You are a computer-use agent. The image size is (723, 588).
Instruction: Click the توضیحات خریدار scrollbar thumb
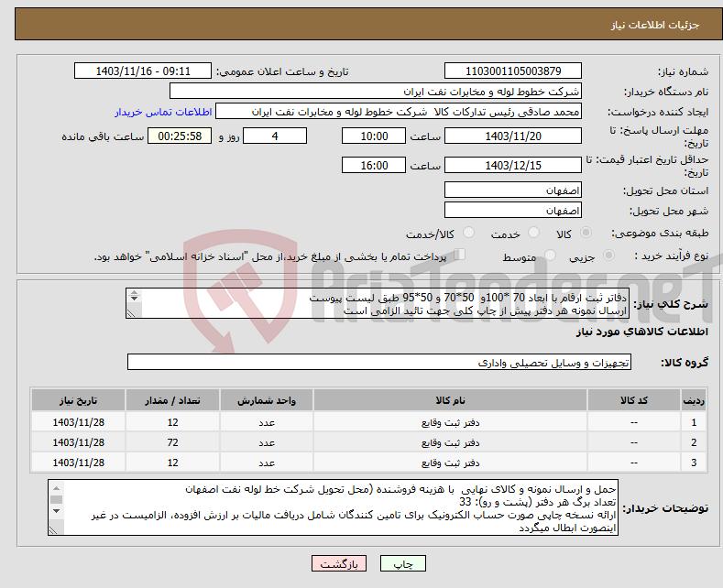56,499
